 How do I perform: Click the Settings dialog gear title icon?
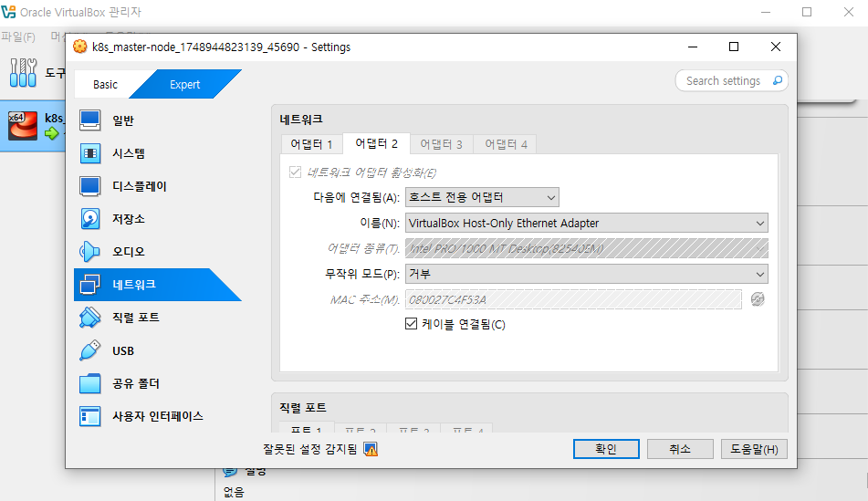[x=80, y=47]
